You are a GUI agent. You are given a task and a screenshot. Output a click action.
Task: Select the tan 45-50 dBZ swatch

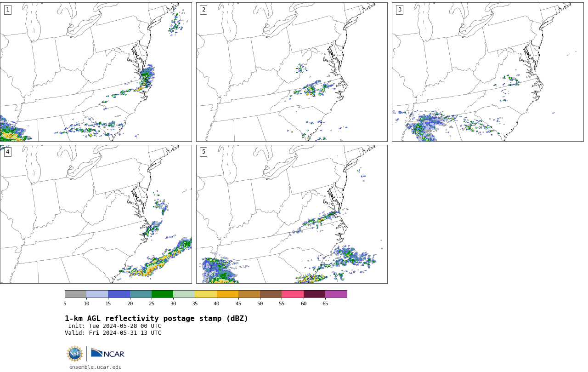point(249,294)
